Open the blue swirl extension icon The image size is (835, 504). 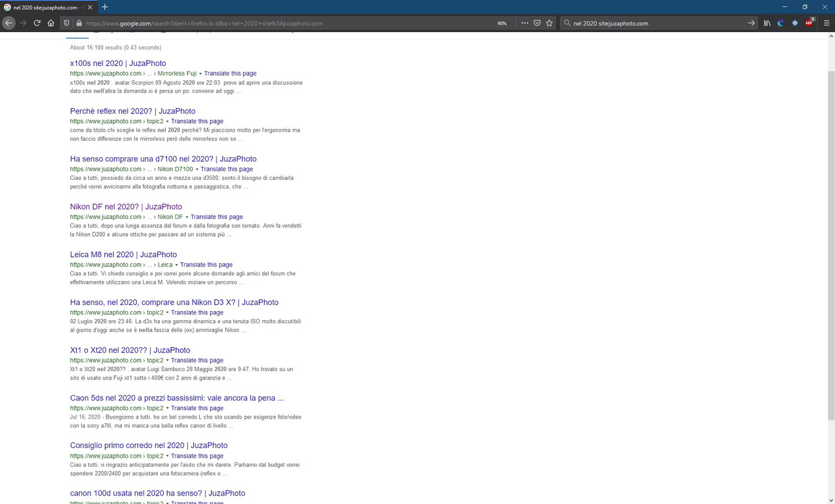[781, 23]
